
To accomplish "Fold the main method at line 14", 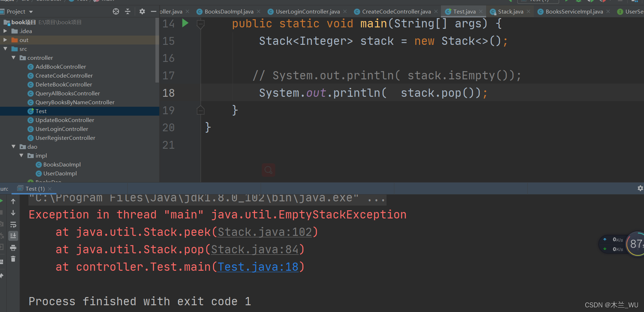I will click(x=201, y=24).
